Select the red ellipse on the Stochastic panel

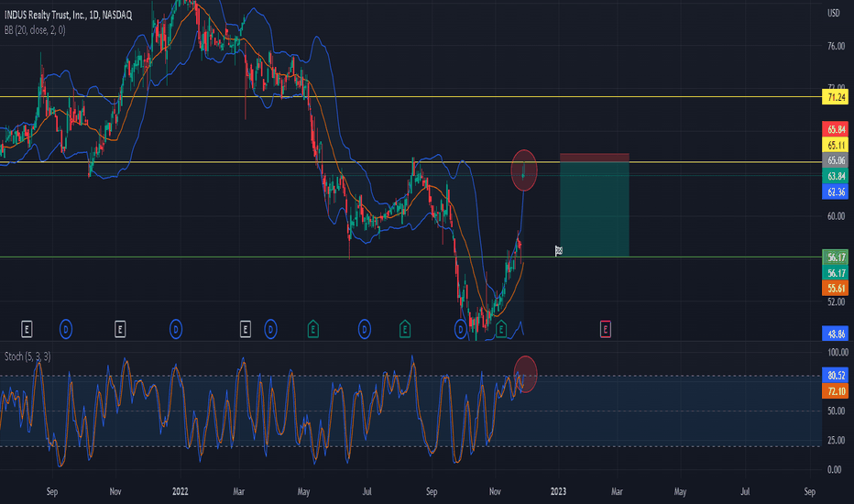[525, 374]
